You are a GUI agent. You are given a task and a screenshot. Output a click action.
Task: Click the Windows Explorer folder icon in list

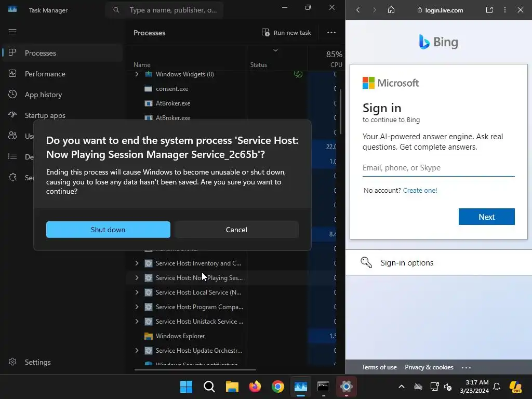click(x=148, y=336)
